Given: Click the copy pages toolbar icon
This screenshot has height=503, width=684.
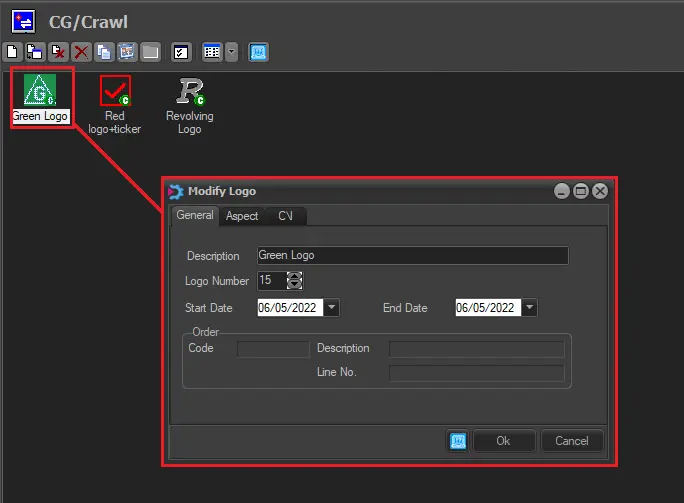Looking at the screenshot, I should (104, 51).
